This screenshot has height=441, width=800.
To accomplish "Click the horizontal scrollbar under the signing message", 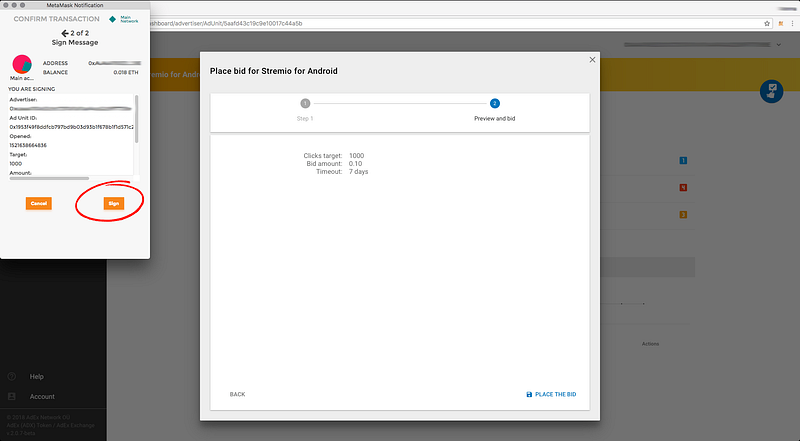I will 49,178.
